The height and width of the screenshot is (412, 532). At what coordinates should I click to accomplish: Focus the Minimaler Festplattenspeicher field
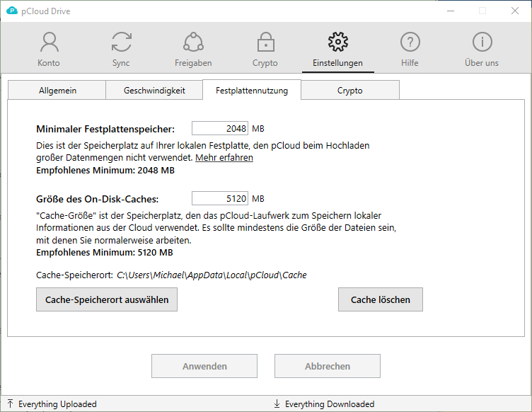[x=220, y=128]
